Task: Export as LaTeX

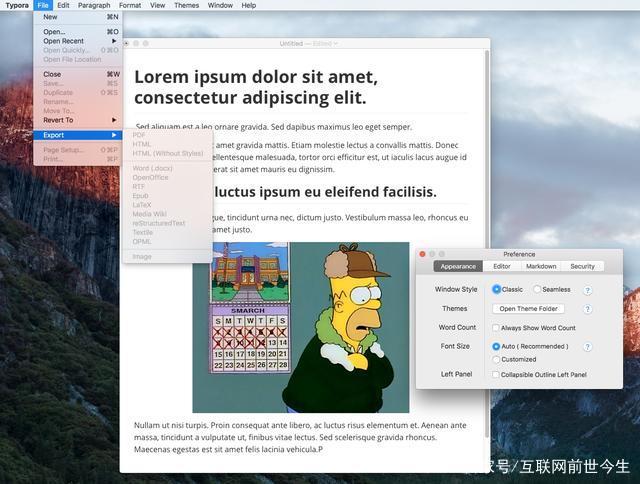Action: (x=168, y=205)
